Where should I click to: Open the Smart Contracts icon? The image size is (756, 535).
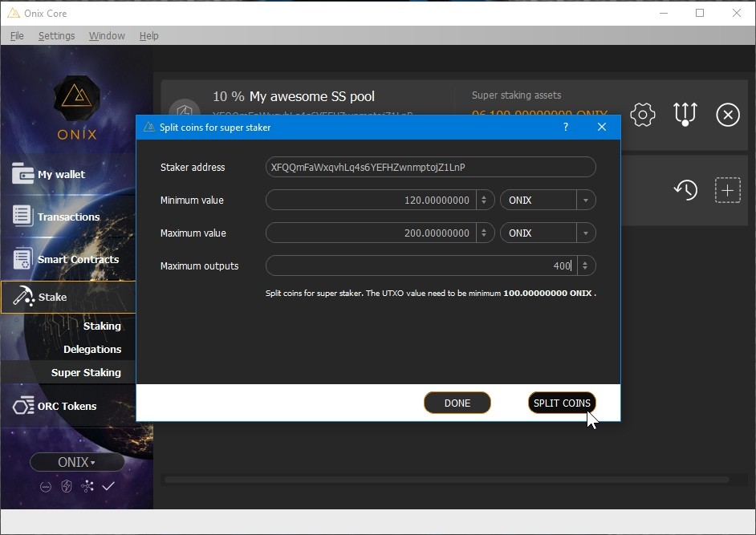tap(22, 258)
